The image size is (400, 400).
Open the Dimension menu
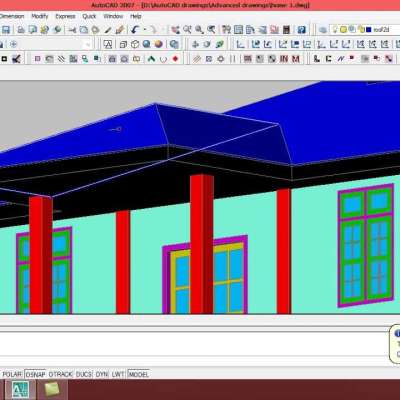pos(12,16)
